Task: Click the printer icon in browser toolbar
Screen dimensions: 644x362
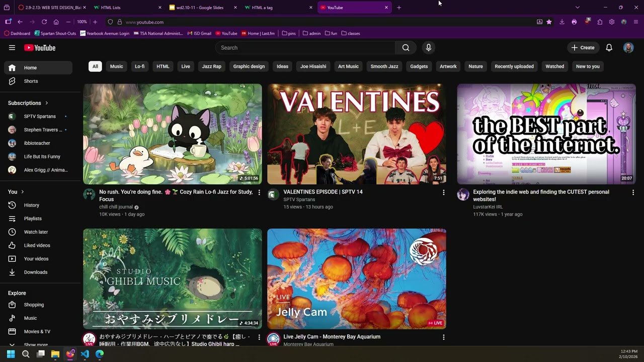Action: [574, 22]
